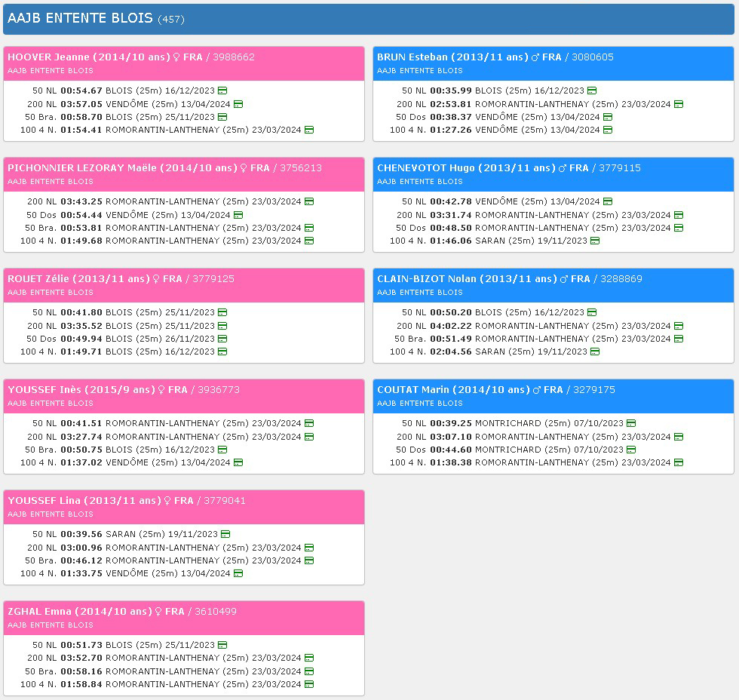739x700 pixels.
Task: Open result icon for Chenevotot Hugo 50 Dos
Action: 679,228
